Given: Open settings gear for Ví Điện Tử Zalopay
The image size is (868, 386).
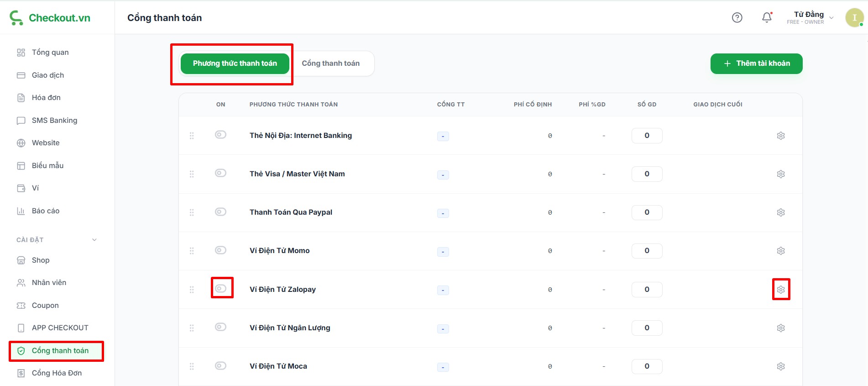Looking at the screenshot, I should click(781, 290).
